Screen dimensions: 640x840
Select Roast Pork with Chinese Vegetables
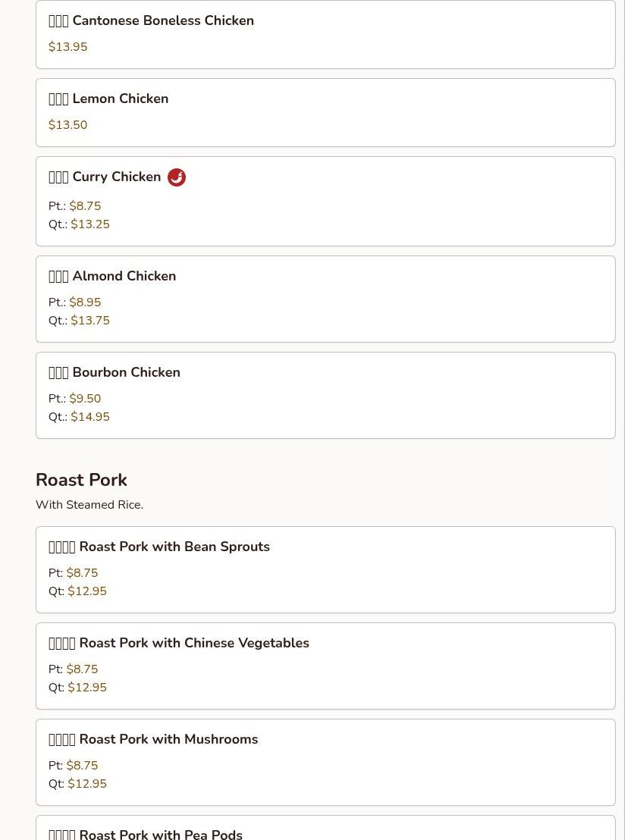tap(179, 644)
